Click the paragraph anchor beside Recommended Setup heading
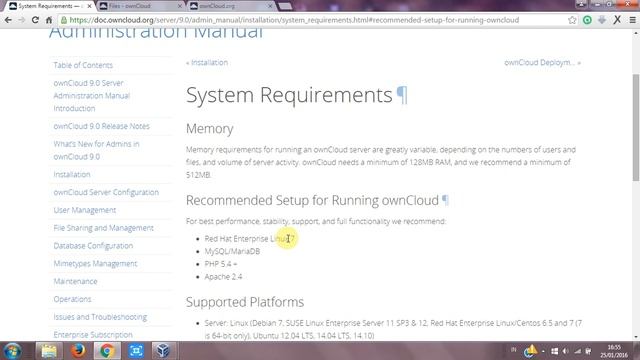 tap(445, 200)
